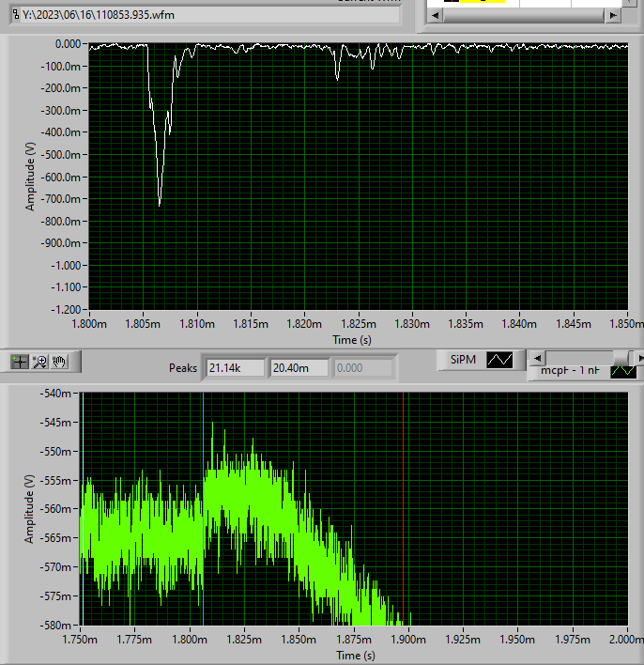The width and height of the screenshot is (644, 665).
Task: Click the mcpF legend label
Action: tap(570, 372)
